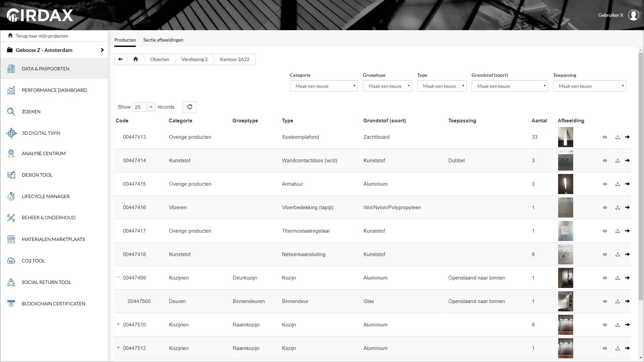Viewport: 644px width, 362px height.
Task: Open thumbnail image of row 00447413
Action: point(566,137)
